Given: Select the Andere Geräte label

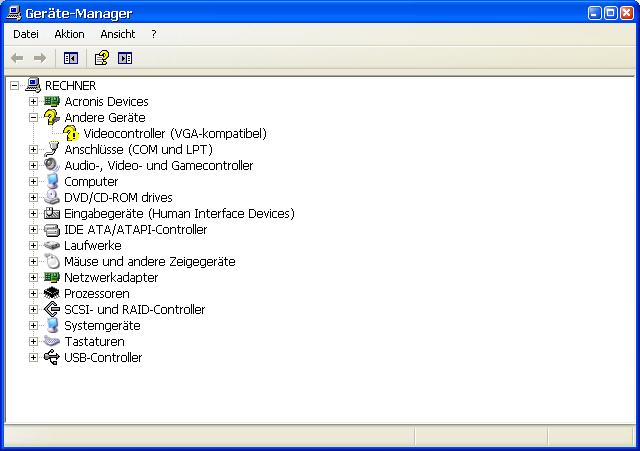Looking at the screenshot, I should pyautogui.click(x=105, y=118).
